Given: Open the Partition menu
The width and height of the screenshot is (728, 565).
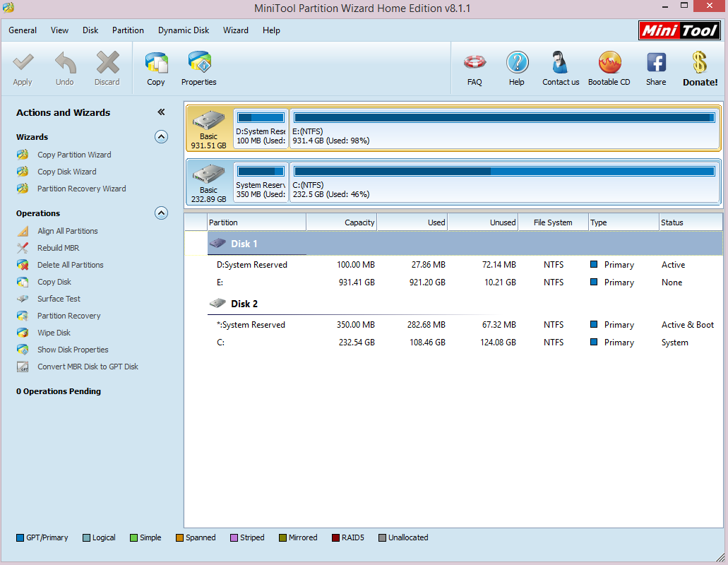Looking at the screenshot, I should click(x=128, y=30).
